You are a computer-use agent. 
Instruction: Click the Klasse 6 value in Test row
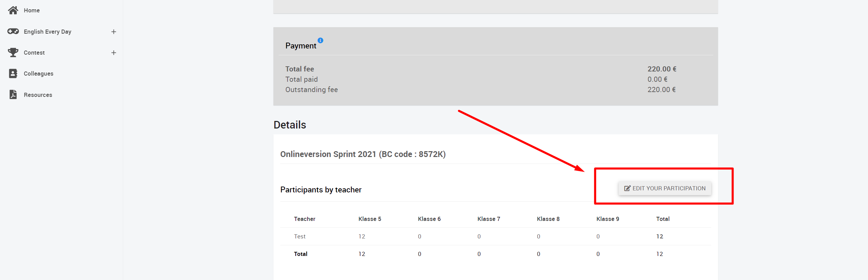coord(420,236)
